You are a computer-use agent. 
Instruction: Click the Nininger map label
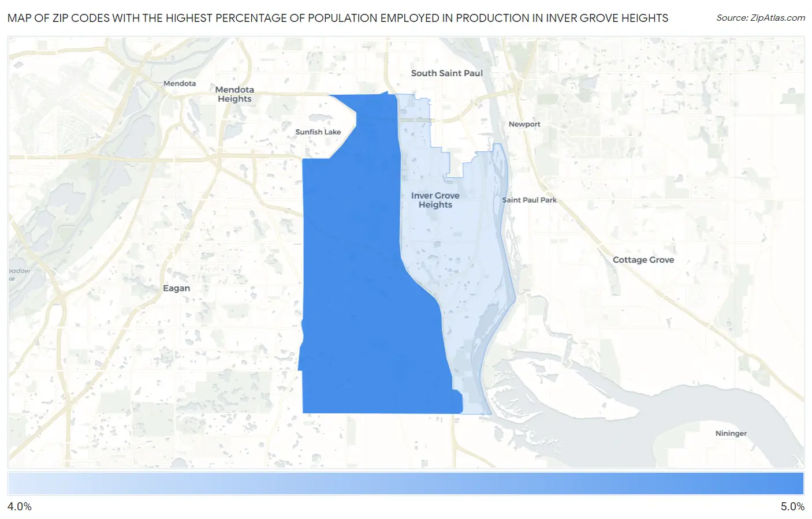731,434
